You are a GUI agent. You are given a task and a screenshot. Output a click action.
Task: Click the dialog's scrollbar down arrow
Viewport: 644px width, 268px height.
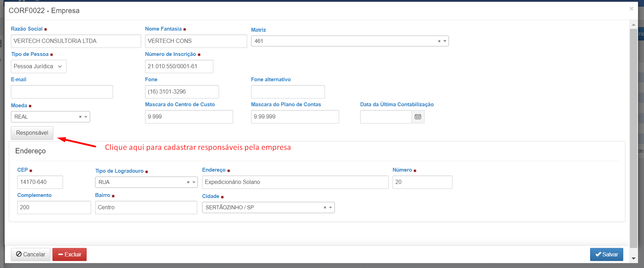click(x=633, y=258)
